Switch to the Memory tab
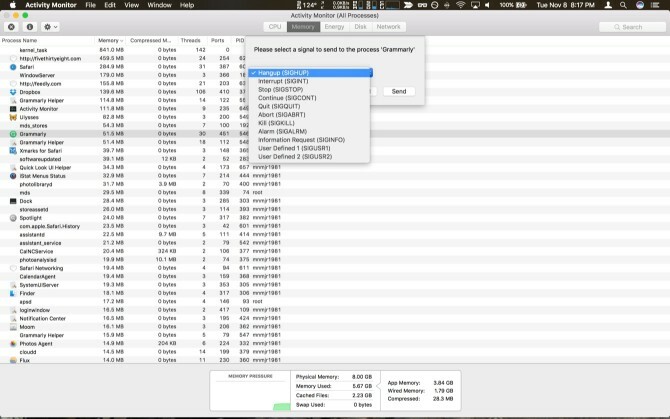Screen dimensions: 670x419 [303, 27]
